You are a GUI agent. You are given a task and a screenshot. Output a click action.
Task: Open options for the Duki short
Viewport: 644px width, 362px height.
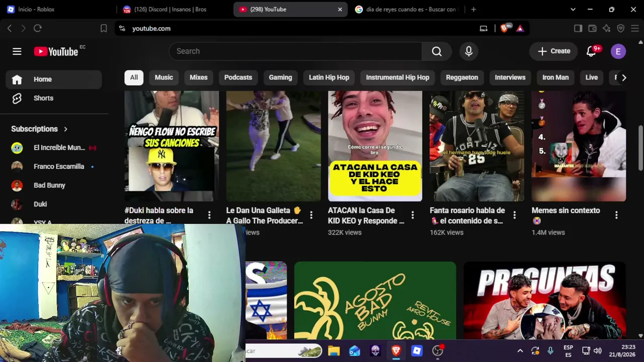pyautogui.click(x=209, y=215)
